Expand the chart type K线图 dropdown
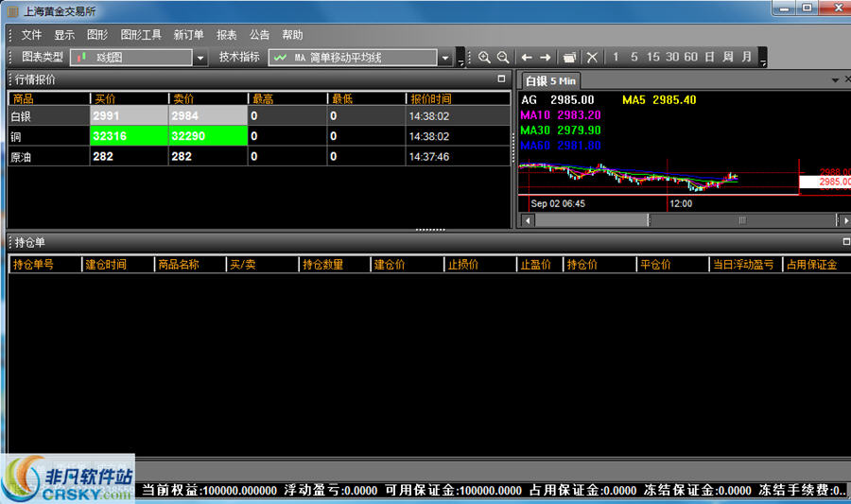This screenshot has height=504, width=851. (200, 58)
